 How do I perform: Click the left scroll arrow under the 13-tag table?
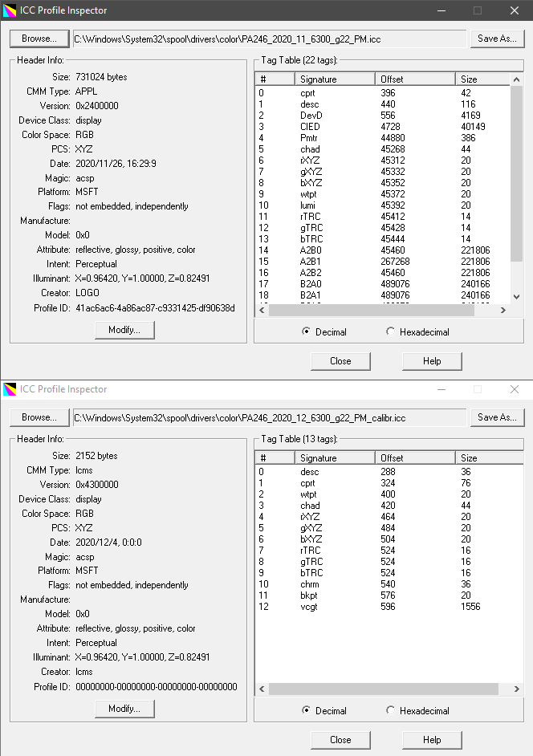(262, 689)
